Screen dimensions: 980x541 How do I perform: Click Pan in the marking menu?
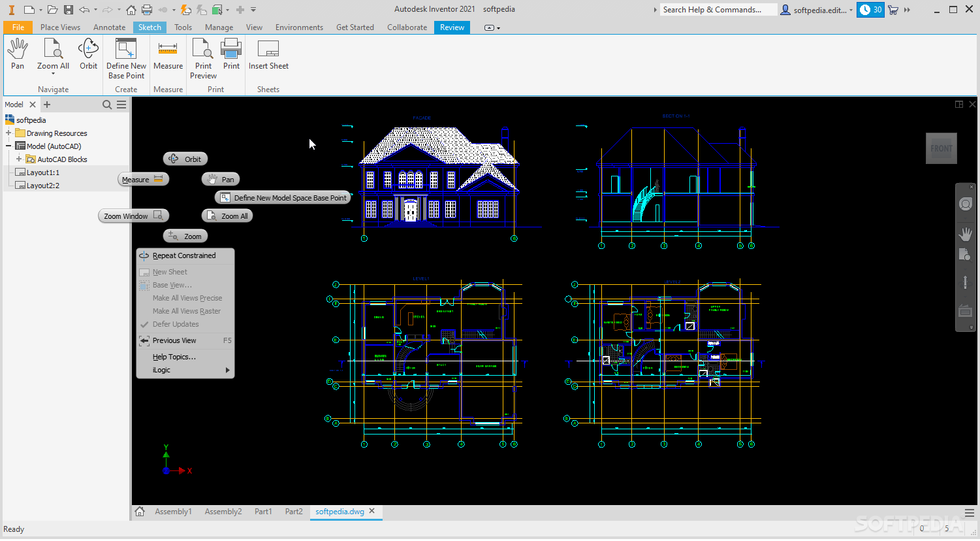pyautogui.click(x=221, y=179)
